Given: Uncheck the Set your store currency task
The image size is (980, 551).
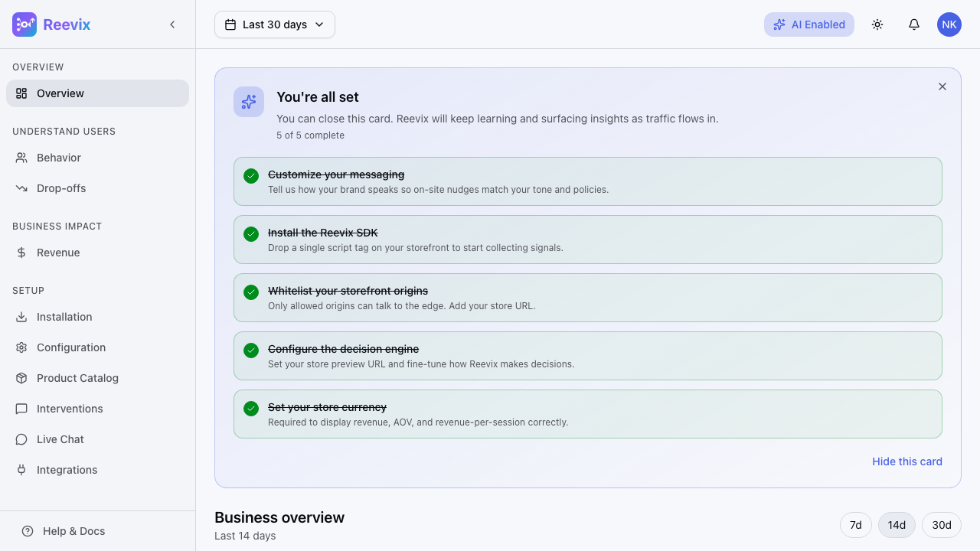Looking at the screenshot, I should point(251,409).
